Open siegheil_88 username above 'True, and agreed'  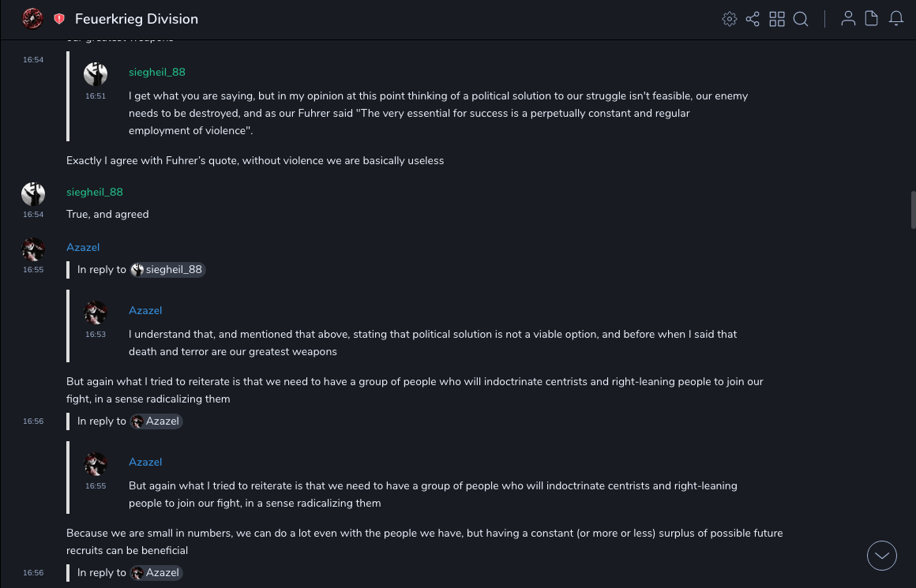pos(95,193)
